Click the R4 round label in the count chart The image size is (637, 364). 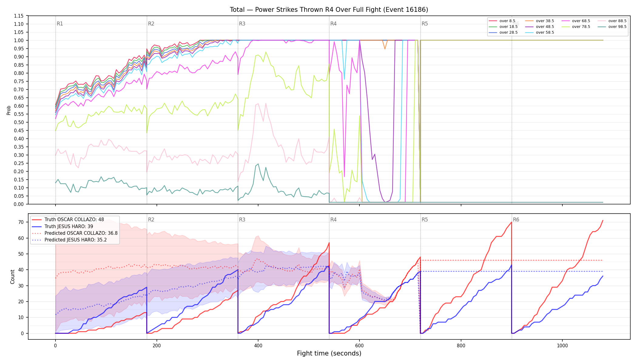[x=333, y=220]
